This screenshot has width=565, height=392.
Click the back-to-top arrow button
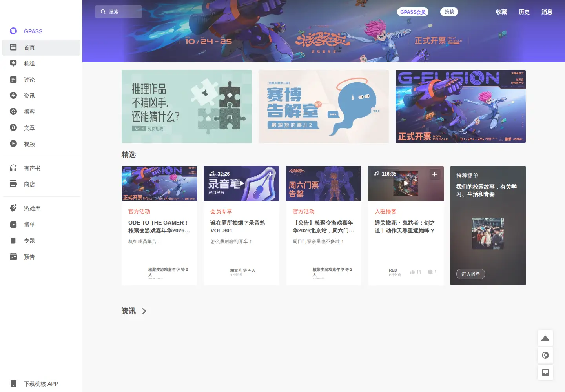tap(545, 338)
